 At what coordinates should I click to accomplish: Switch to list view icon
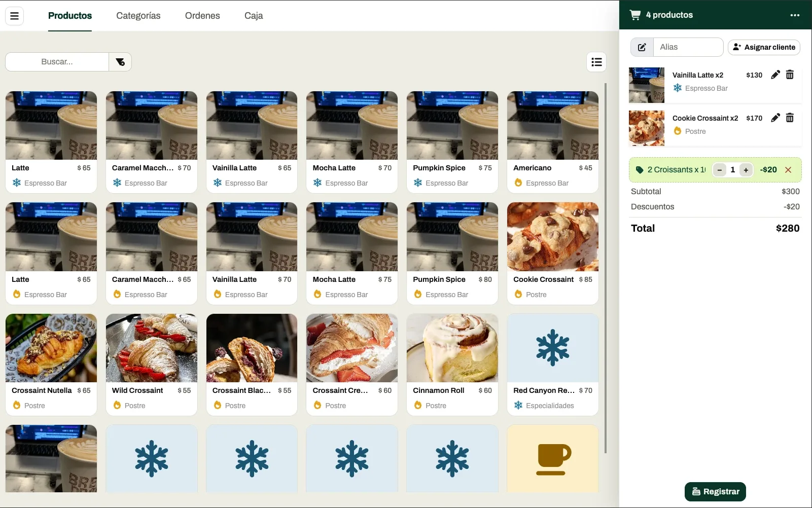[x=596, y=62]
